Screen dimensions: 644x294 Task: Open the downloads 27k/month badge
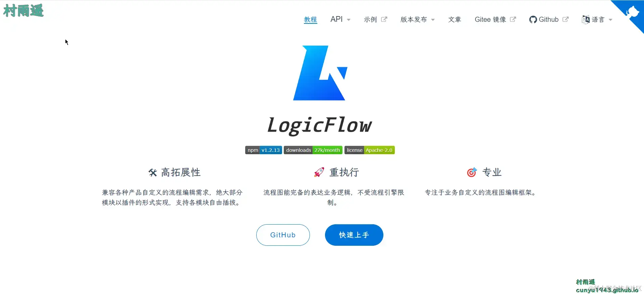point(313,150)
